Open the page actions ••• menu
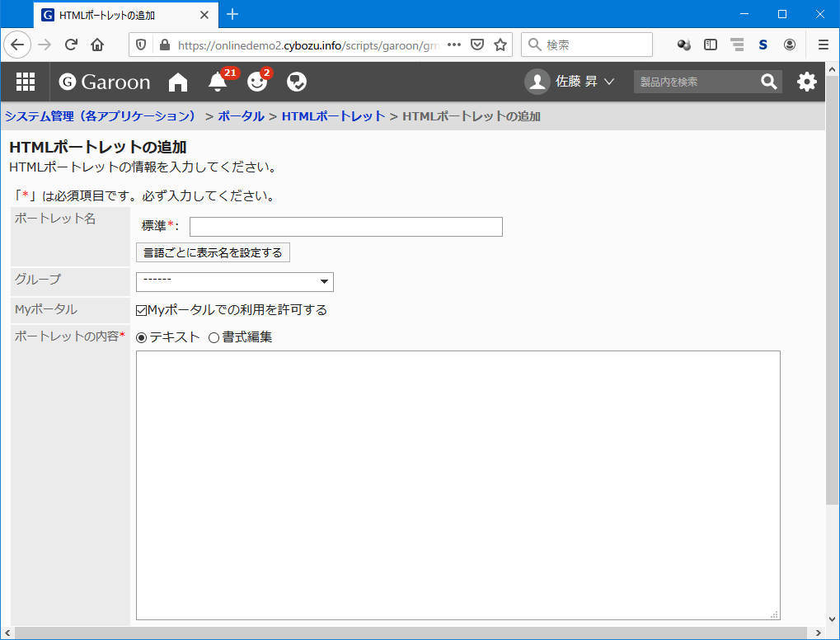This screenshot has width=840, height=640. (453, 45)
